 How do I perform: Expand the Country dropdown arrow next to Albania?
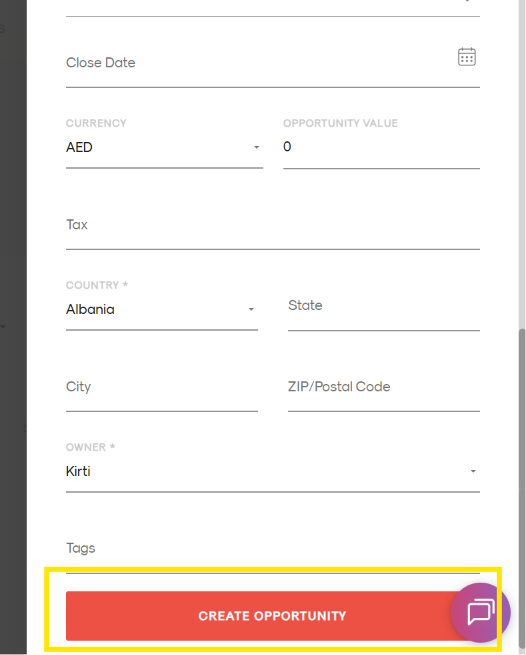251,309
